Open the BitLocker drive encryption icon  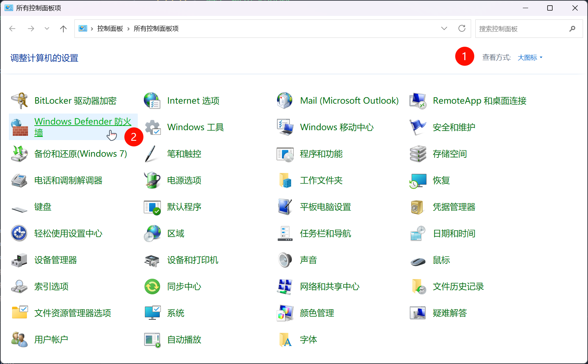19,101
